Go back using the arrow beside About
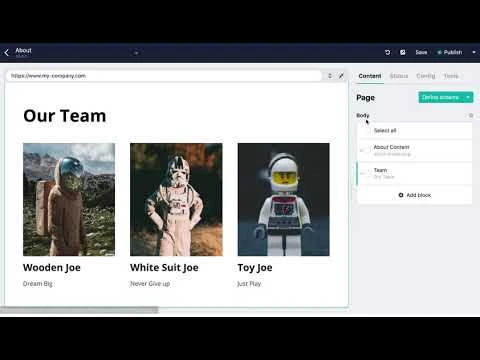The width and height of the screenshot is (480, 360). [x=7, y=52]
